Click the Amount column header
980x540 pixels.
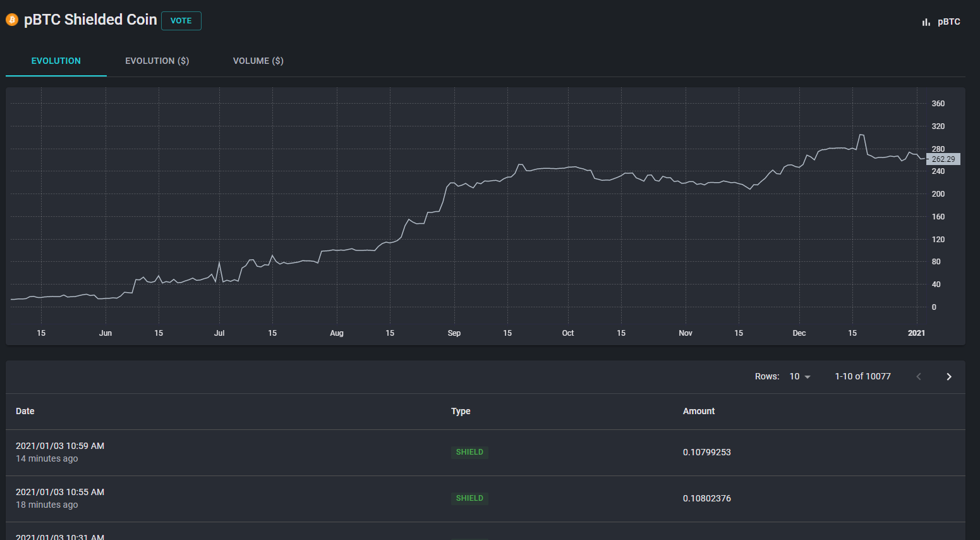(699, 412)
